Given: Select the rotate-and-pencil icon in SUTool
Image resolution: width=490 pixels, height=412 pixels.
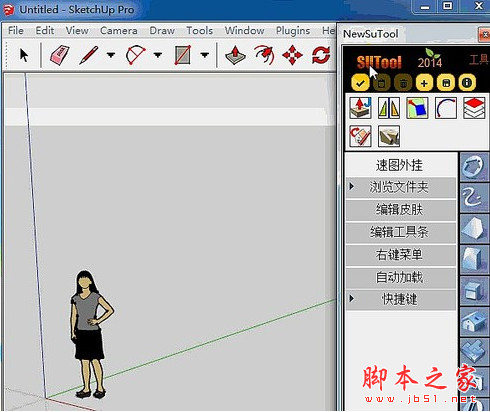Looking at the screenshot, I should point(360,136).
